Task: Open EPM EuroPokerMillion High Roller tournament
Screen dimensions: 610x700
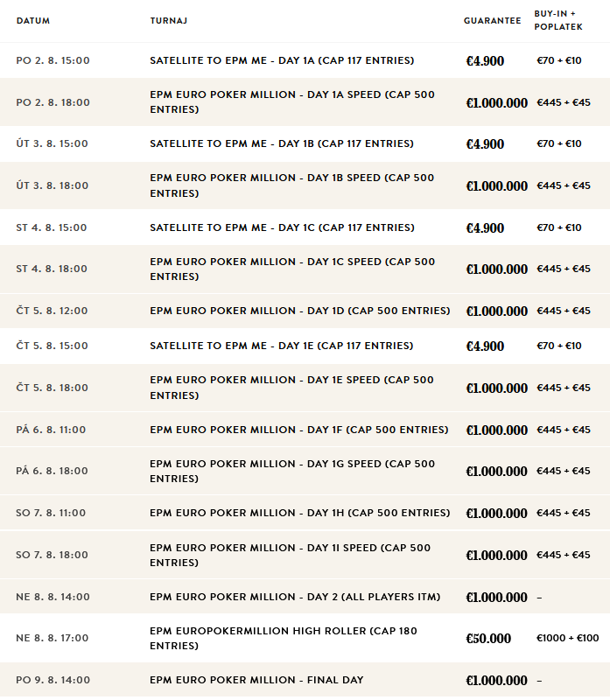Action: 305,638
